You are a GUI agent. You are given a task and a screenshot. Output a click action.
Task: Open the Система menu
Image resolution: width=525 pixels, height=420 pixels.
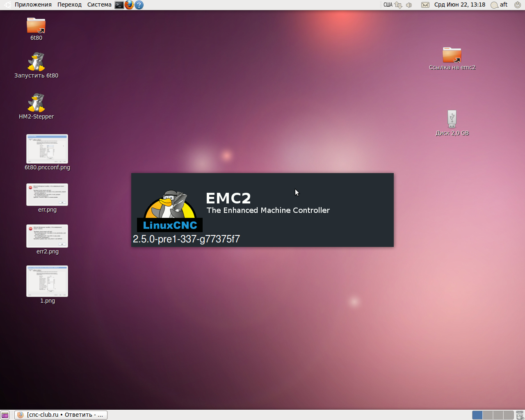[x=99, y=5]
